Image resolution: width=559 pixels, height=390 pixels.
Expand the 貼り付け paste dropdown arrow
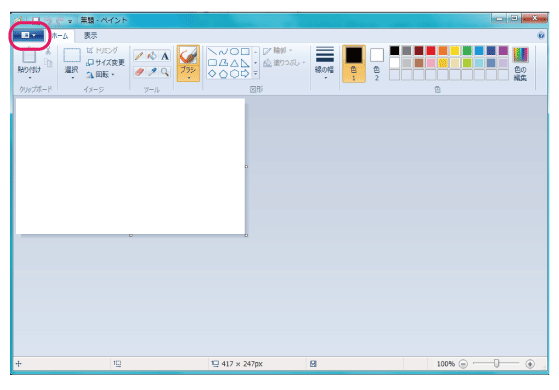point(30,77)
